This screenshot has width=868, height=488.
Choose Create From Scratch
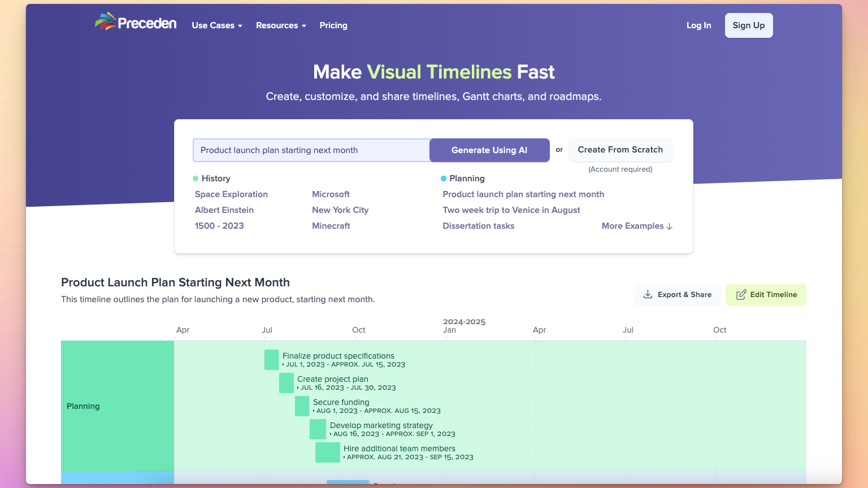coord(620,150)
